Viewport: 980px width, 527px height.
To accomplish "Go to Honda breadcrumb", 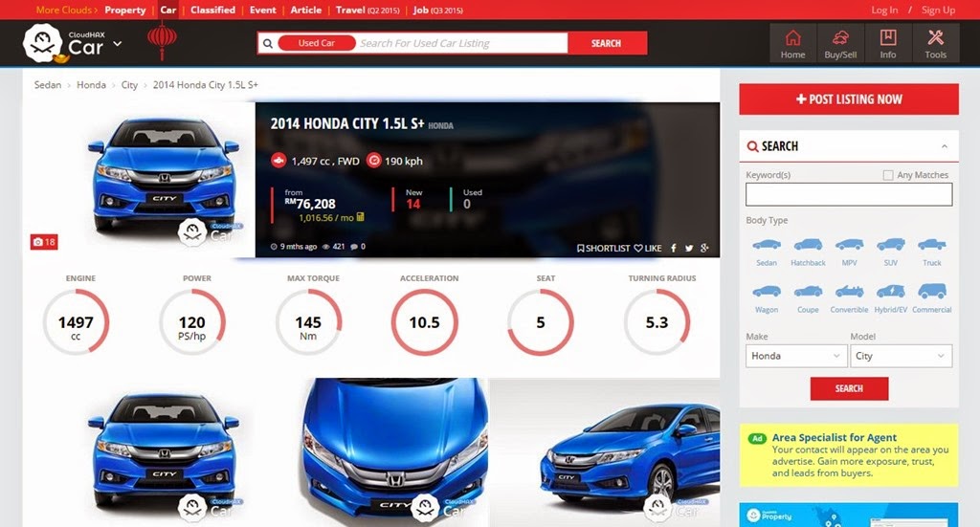I will [x=91, y=85].
